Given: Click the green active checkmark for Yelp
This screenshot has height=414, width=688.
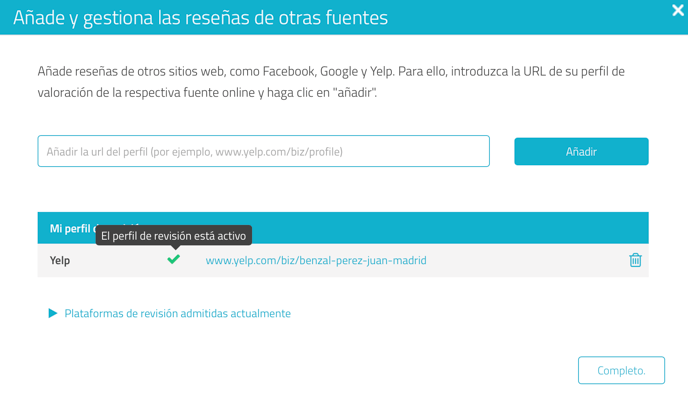Looking at the screenshot, I should [173, 260].
